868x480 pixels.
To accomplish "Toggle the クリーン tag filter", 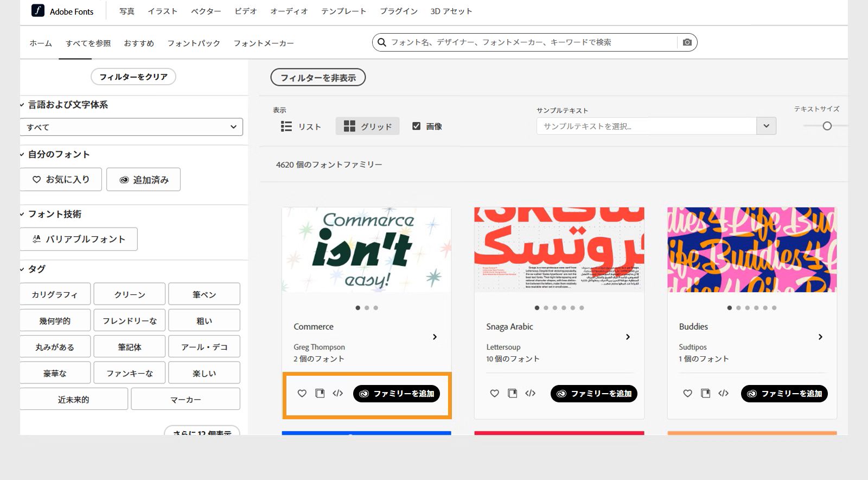I will 130,294.
